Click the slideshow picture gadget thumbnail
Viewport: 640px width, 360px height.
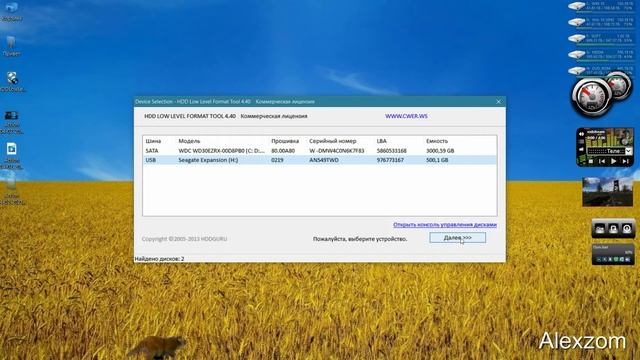coord(607,192)
